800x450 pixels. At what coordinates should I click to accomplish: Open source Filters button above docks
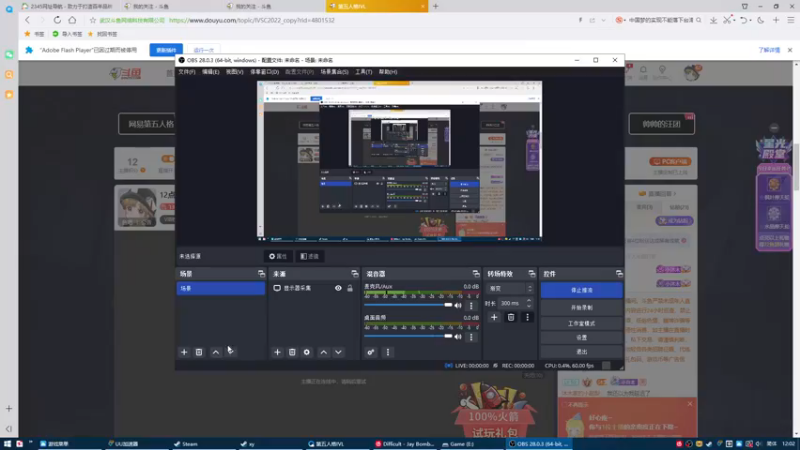[x=310, y=256]
